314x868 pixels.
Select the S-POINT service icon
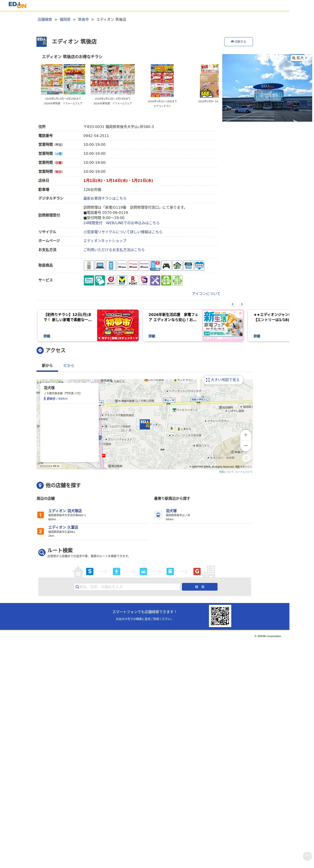[x=144, y=280]
